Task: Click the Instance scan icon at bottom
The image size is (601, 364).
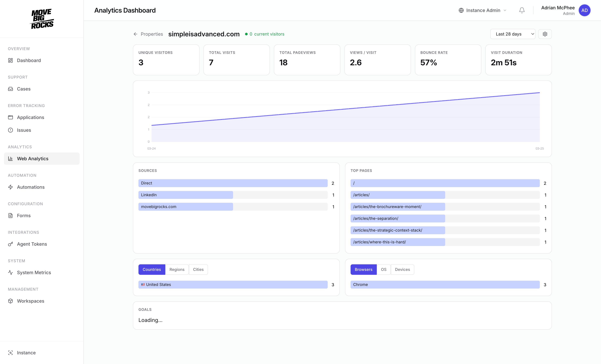Action: point(10,353)
